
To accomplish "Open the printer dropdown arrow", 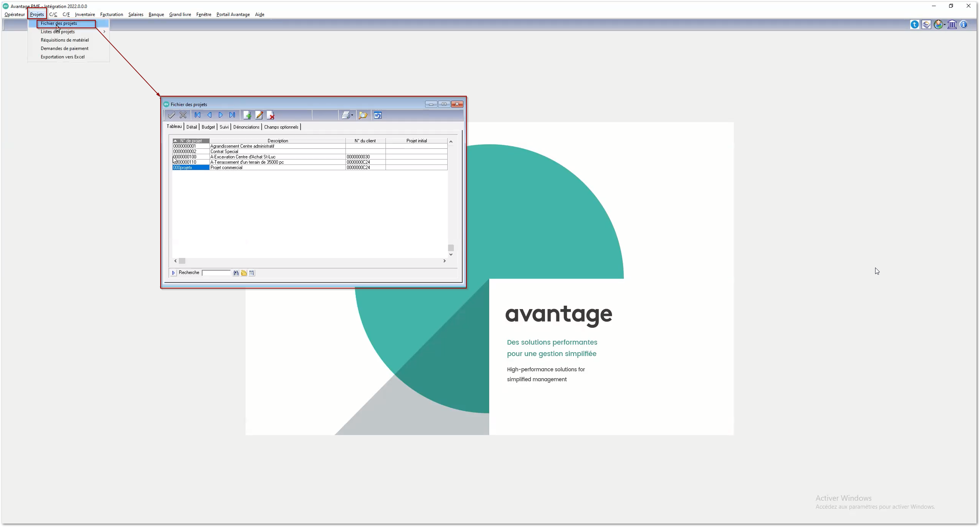I will [x=352, y=115].
